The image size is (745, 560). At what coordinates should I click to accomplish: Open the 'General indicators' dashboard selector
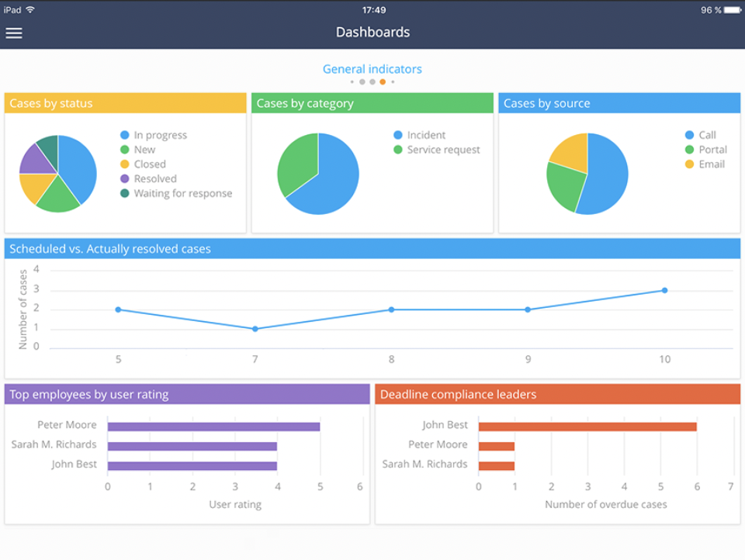click(x=372, y=69)
